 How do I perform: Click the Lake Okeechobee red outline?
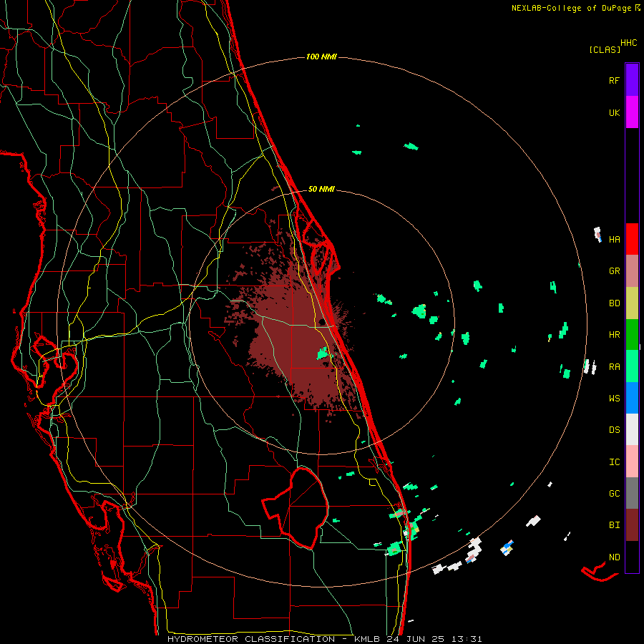click(296, 508)
